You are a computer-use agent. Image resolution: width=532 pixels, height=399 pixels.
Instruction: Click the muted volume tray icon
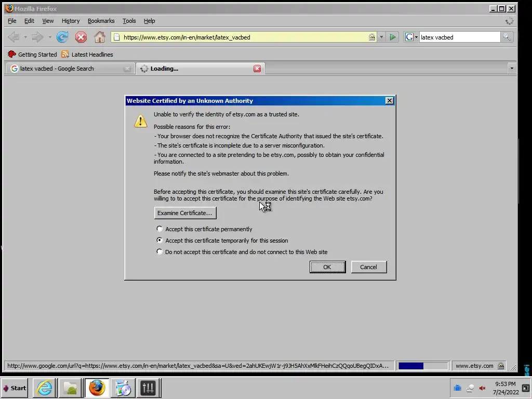482,388
